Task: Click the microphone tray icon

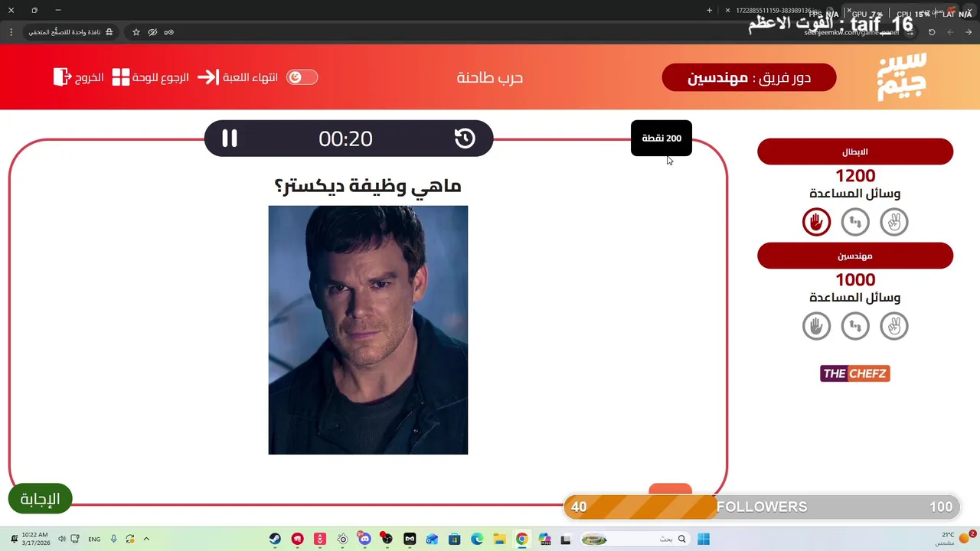Action: 113,539
